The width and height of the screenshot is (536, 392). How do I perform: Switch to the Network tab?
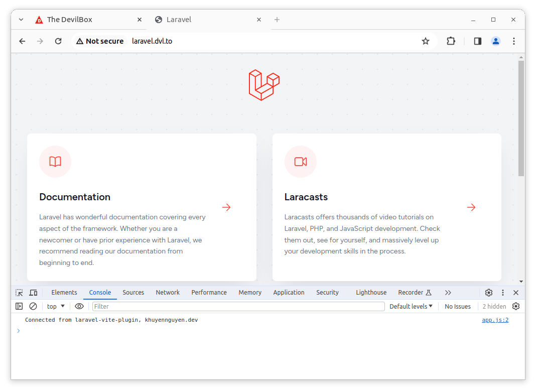click(168, 293)
